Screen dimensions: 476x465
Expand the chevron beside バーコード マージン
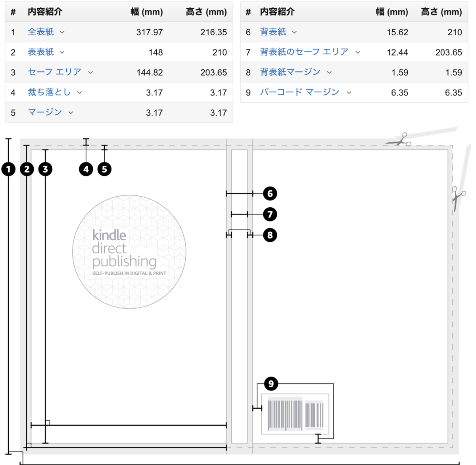(349, 93)
